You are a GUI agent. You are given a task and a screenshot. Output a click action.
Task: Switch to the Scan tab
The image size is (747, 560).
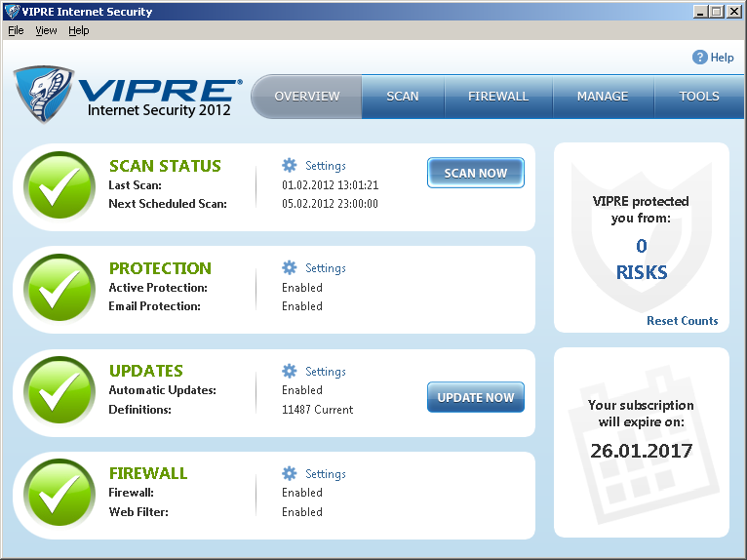coord(402,97)
